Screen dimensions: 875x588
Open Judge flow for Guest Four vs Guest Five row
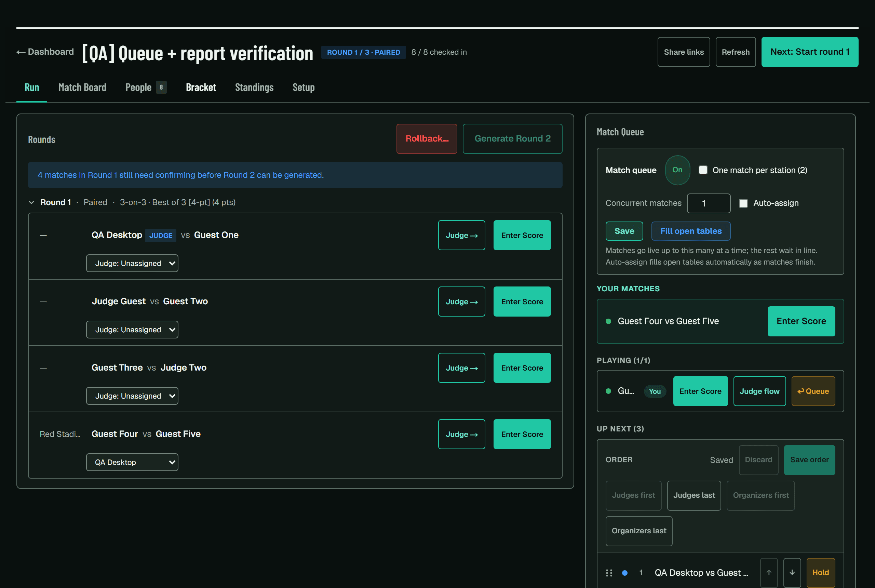click(x=461, y=435)
